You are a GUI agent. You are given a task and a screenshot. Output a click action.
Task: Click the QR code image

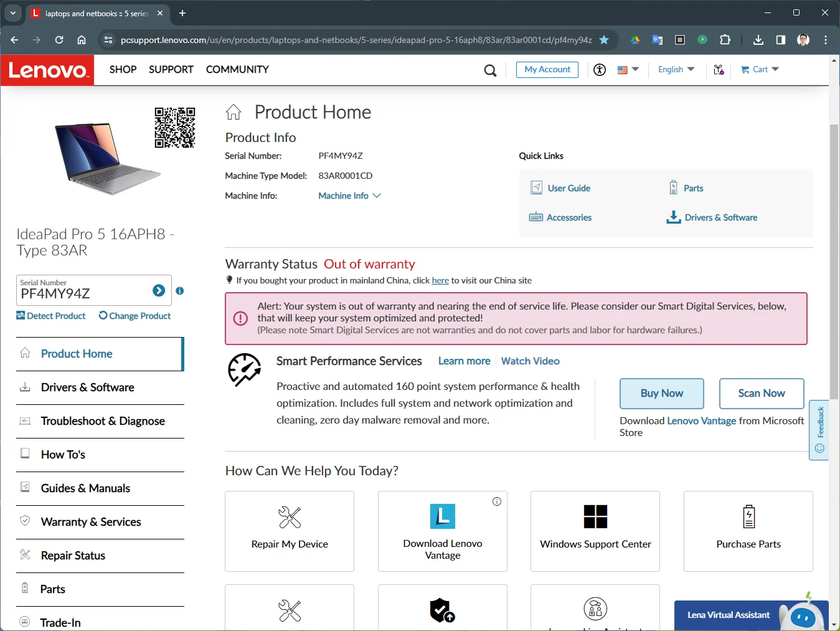click(175, 127)
